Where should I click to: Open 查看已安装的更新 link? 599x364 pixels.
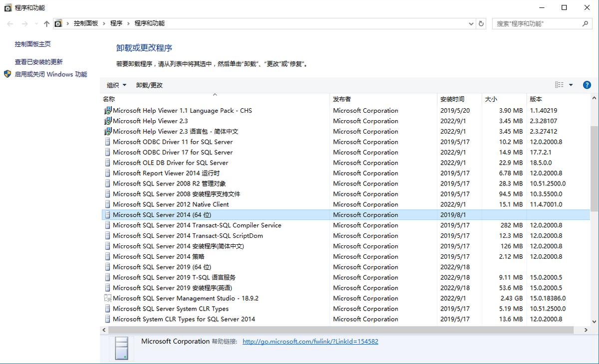pos(39,62)
